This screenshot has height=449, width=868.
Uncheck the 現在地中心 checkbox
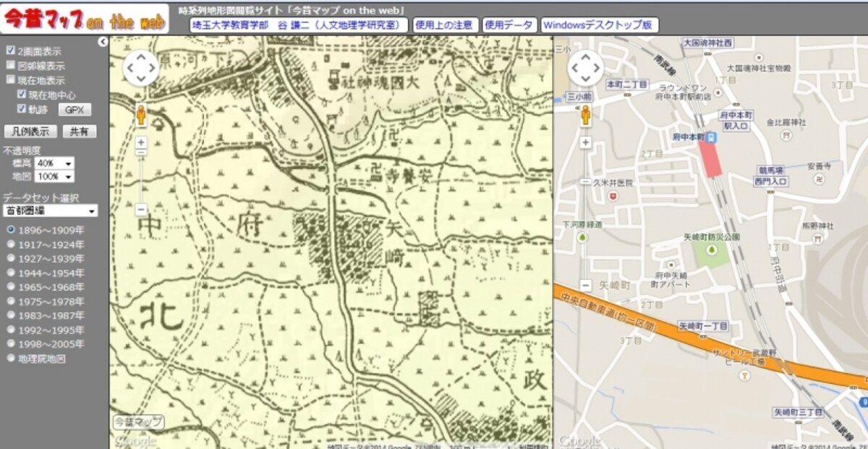coord(22,95)
